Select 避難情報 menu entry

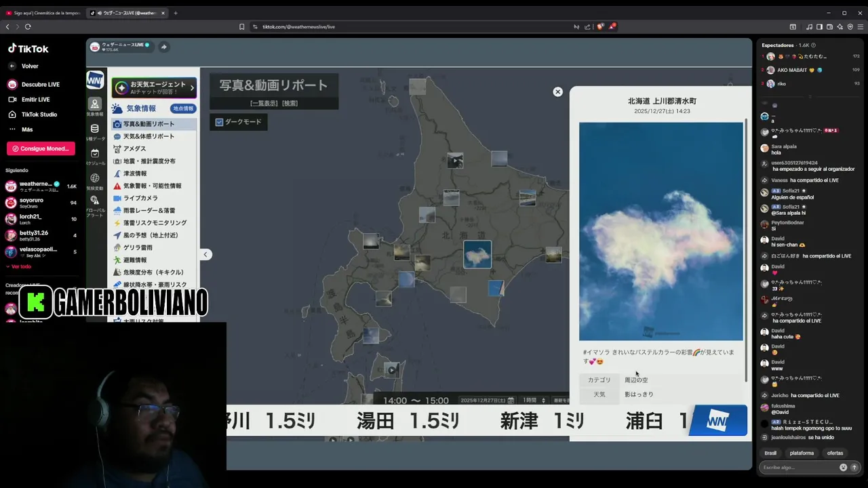pyautogui.click(x=154, y=260)
